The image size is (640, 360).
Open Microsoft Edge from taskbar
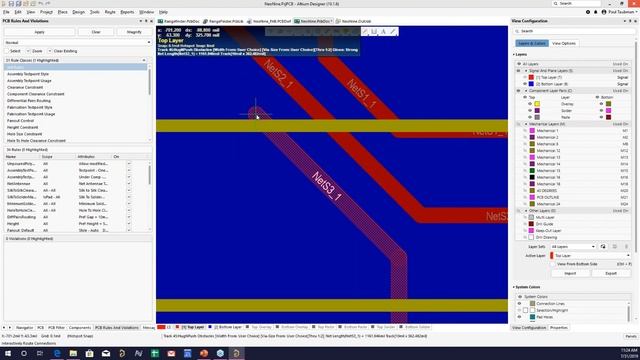(x=57, y=353)
